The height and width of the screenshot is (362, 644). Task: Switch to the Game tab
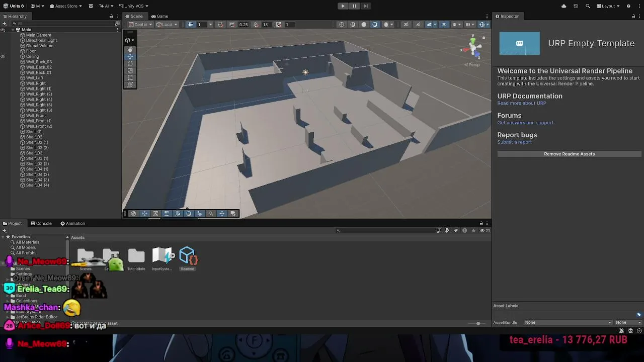[159, 16]
